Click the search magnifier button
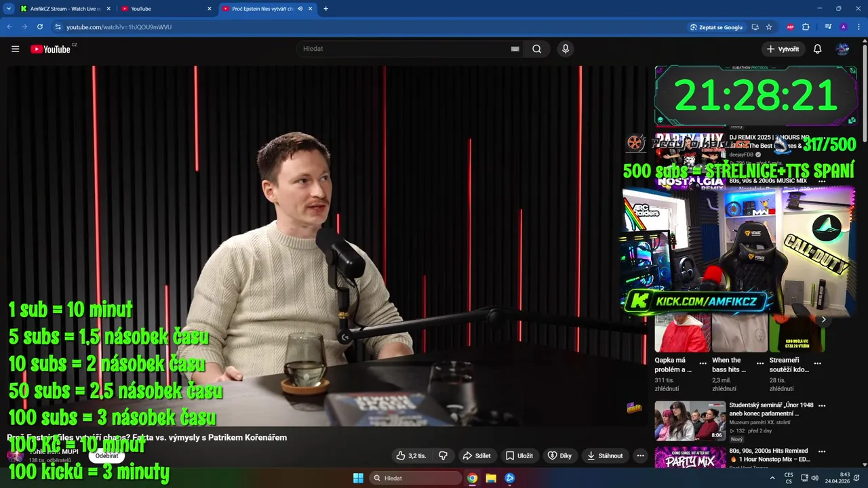Screen dimensions: 868x488 [x=536, y=49]
